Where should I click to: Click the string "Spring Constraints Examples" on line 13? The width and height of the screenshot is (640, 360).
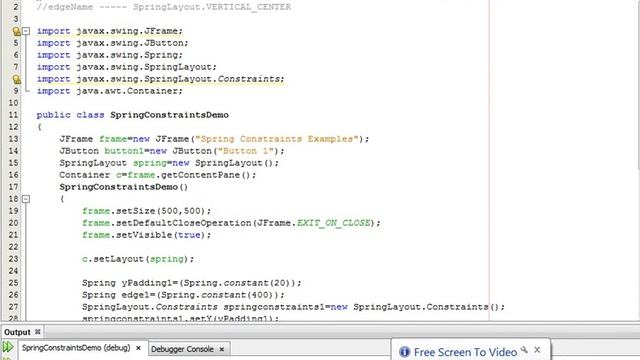(x=277, y=139)
